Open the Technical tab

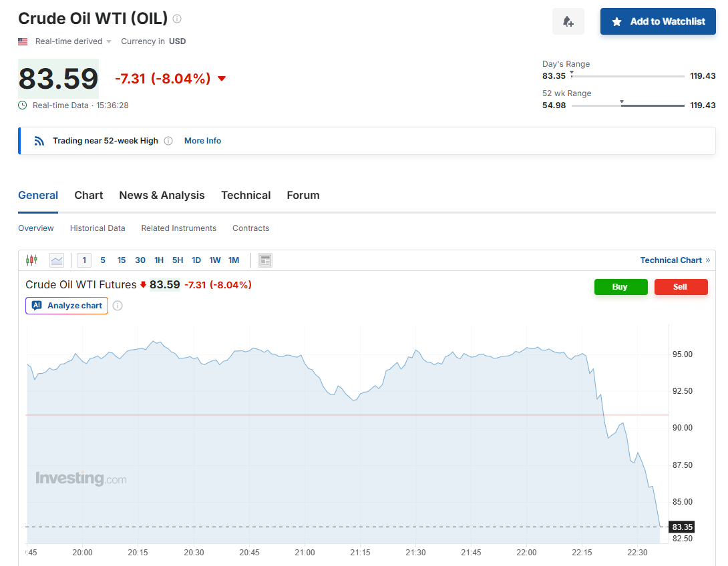pos(246,196)
